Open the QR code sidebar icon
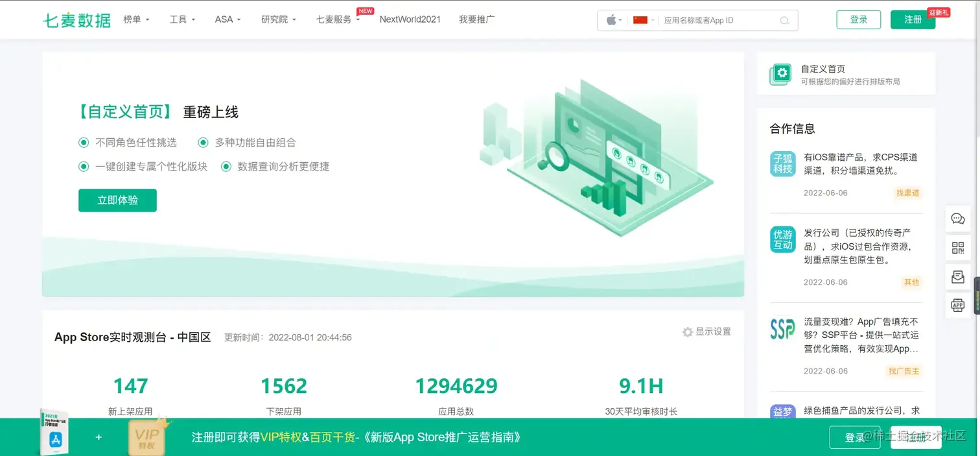Viewport: 980px width, 456px height. point(958,248)
